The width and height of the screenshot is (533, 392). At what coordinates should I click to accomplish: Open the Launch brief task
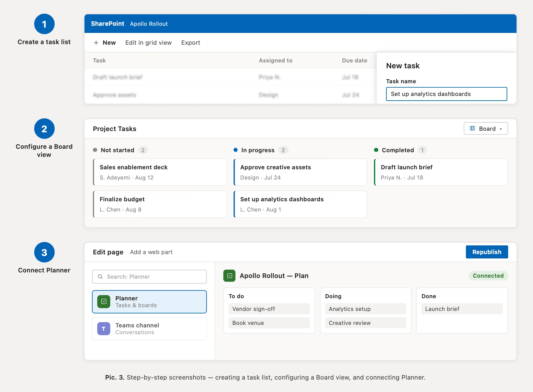coord(462,309)
